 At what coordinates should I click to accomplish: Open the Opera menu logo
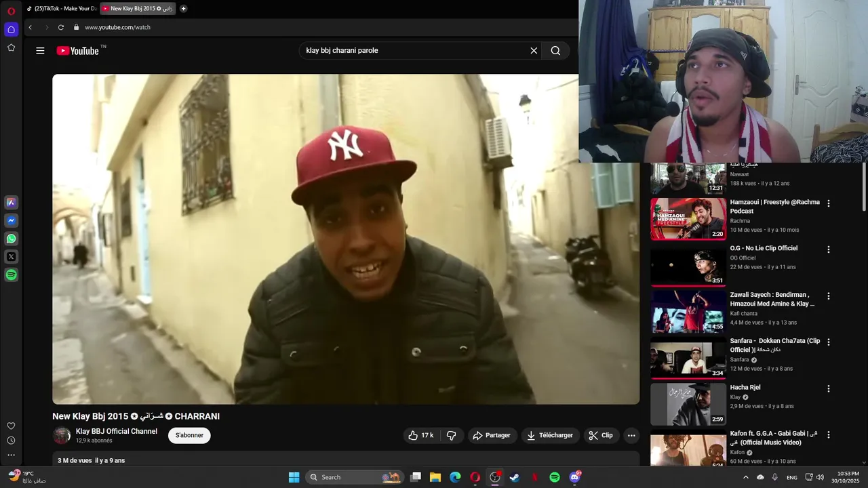(x=11, y=11)
